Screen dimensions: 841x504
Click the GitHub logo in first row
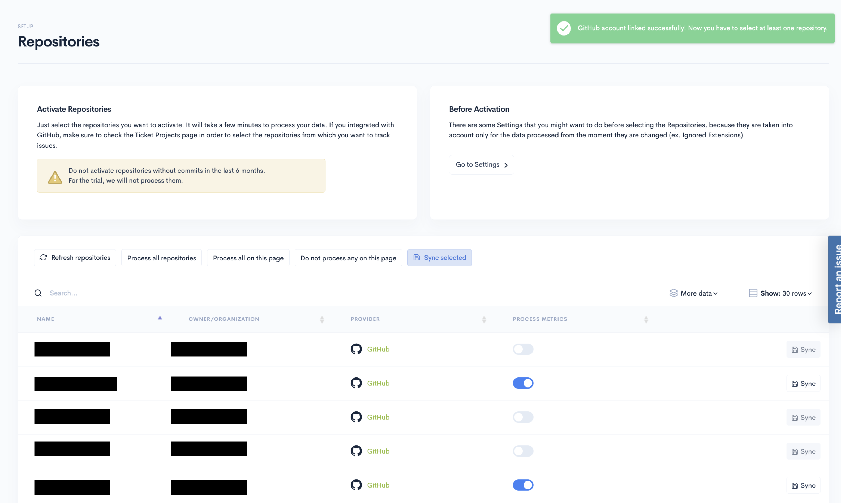(x=356, y=349)
